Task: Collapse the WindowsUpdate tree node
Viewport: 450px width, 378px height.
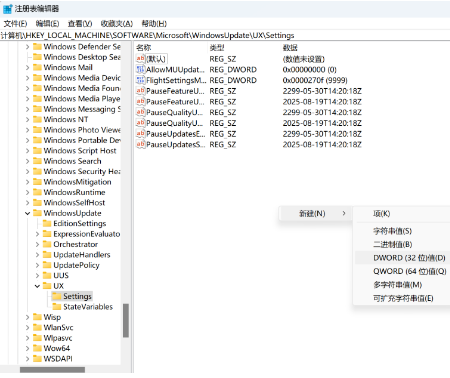Action: pyautogui.click(x=27, y=213)
